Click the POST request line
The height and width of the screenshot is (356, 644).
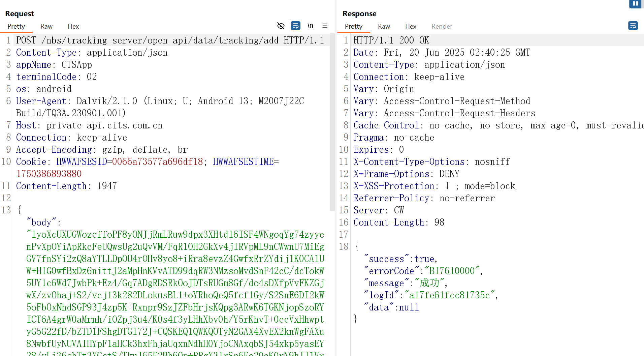click(170, 40)
